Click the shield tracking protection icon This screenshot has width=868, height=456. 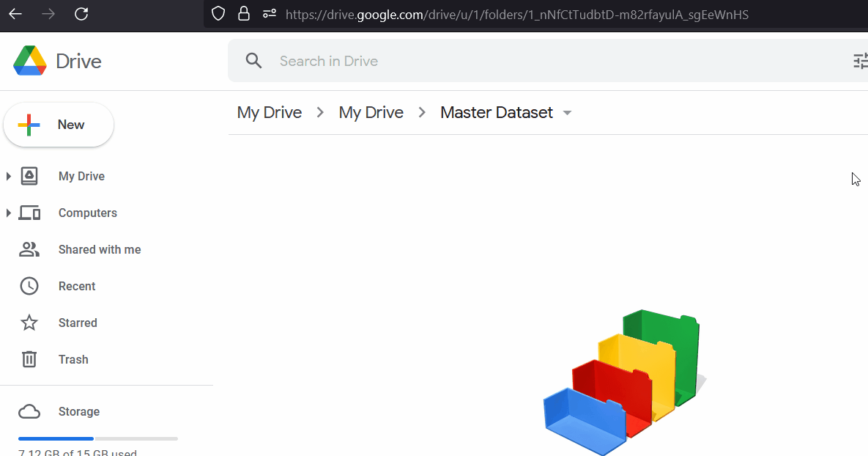[219, 14]
